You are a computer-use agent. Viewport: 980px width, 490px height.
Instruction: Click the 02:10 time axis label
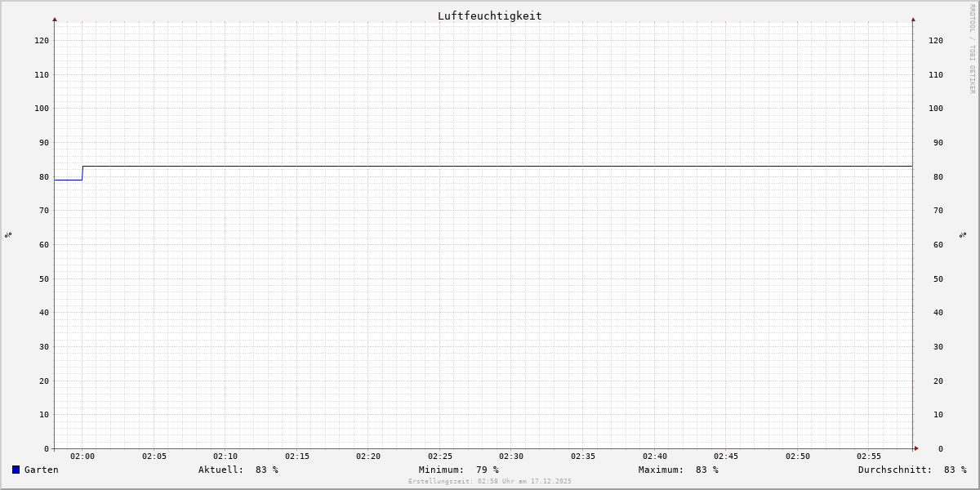coord(225,457)
